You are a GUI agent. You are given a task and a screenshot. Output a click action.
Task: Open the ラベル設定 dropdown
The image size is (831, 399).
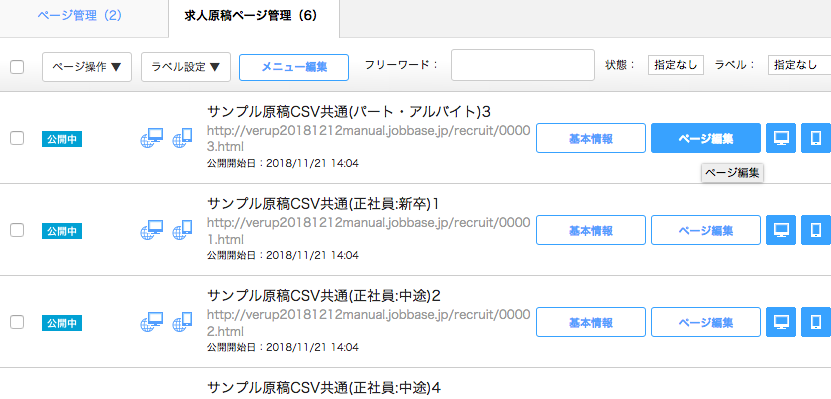(x=185, y=67)
